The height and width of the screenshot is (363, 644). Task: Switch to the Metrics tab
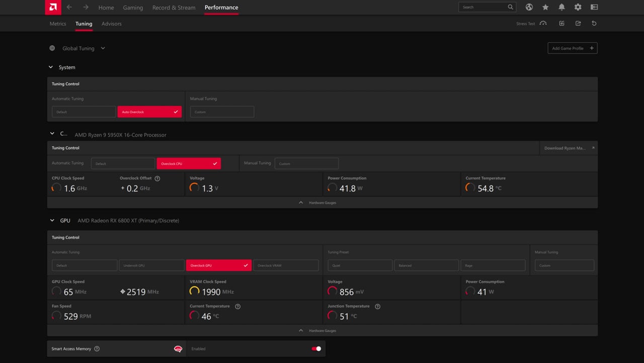(58, 24)
